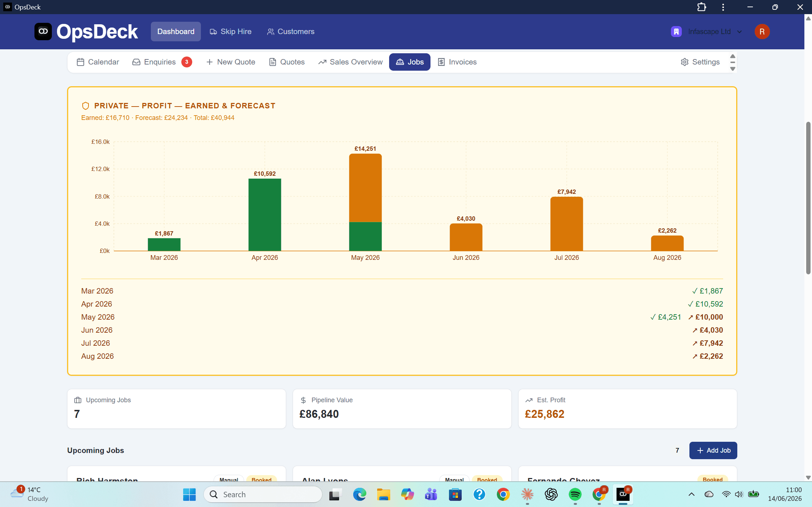Click the taskbar Search box

click(x=263, y=494)
